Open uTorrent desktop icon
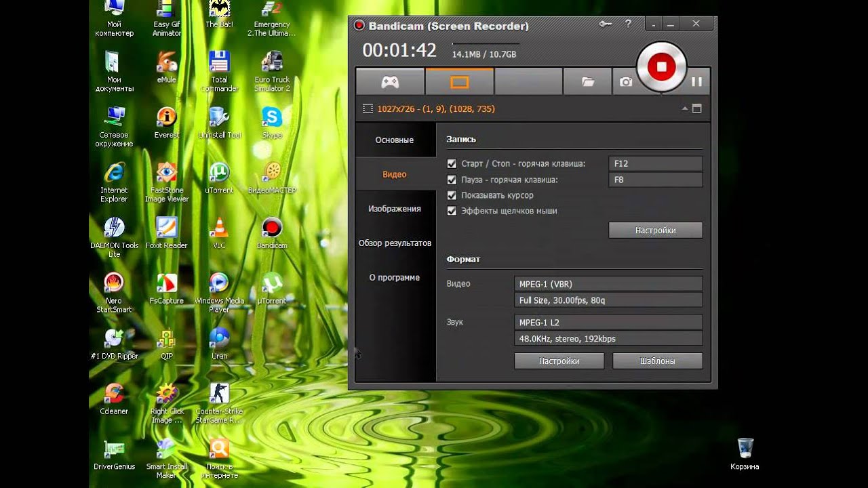 coord(219,178)
